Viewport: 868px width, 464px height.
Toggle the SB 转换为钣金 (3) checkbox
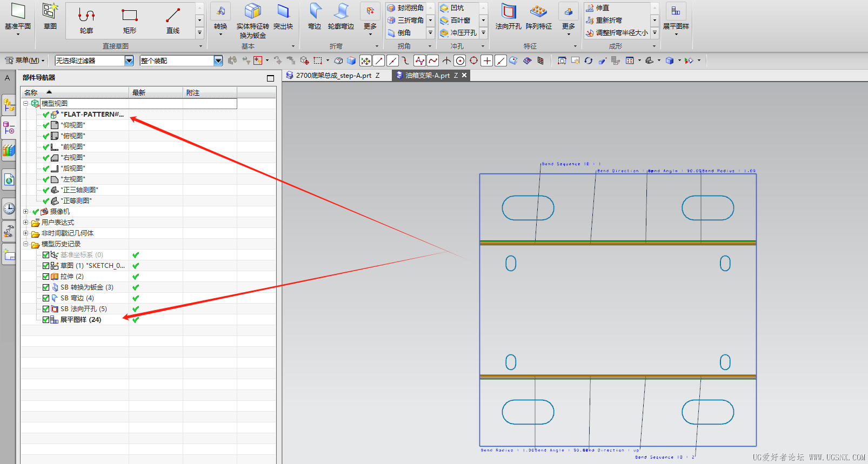coord(46,287)
